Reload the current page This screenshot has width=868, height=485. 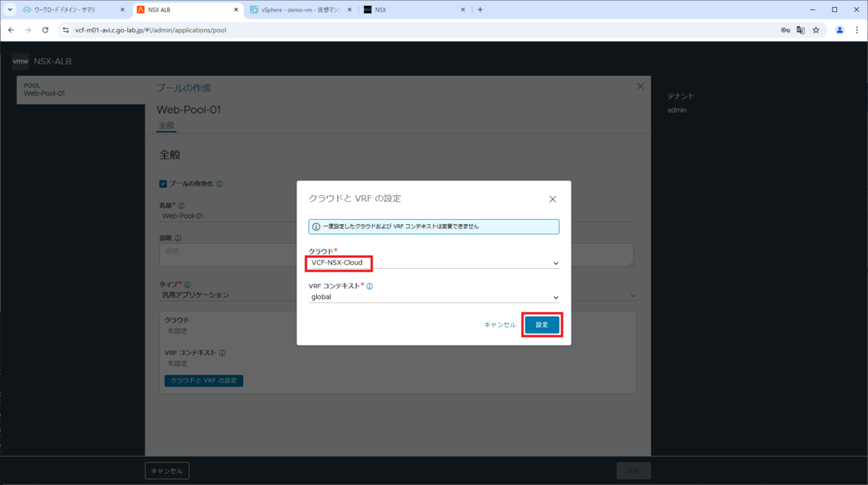[45, 30]
